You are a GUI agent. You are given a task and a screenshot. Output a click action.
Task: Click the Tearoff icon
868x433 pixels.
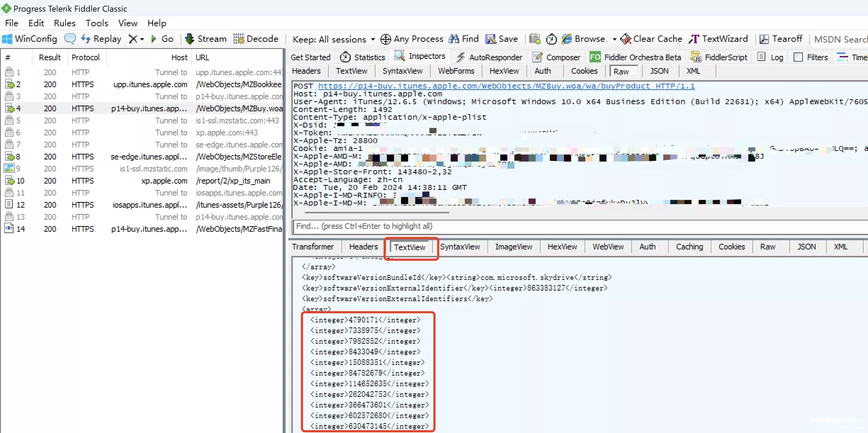click(x=764, y=39)
